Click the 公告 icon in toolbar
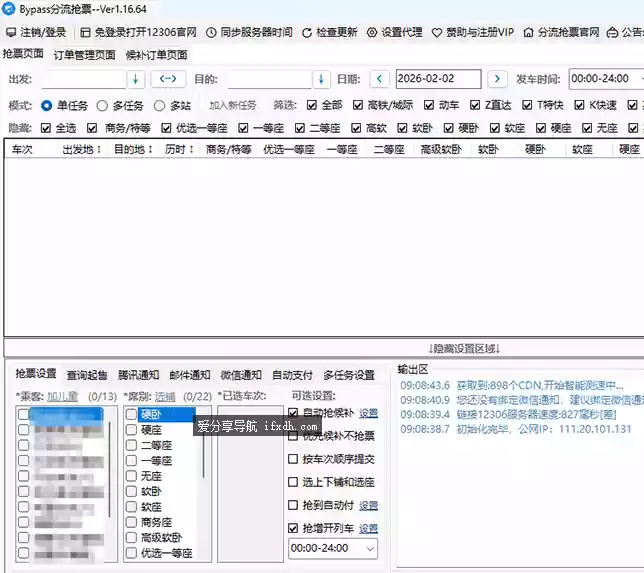Viewport: 644px width, 573px height. pos(612,32)
